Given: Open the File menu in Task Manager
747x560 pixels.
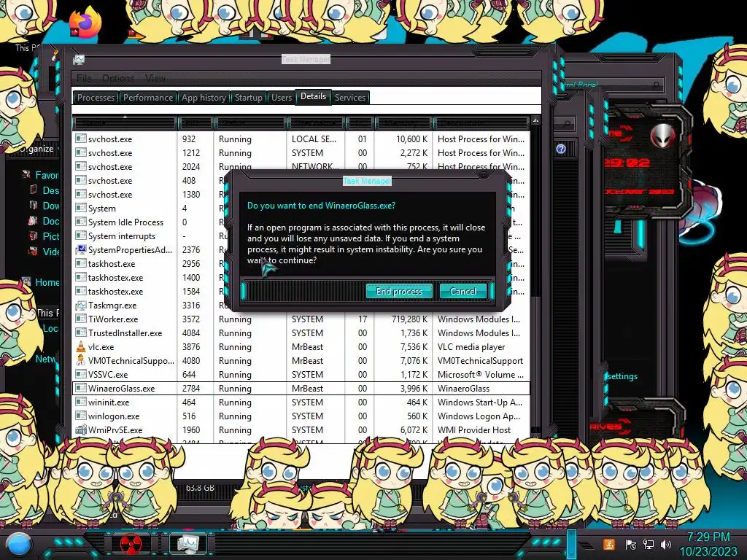Looking at the screenshot, I should click(x=84, y=78).
